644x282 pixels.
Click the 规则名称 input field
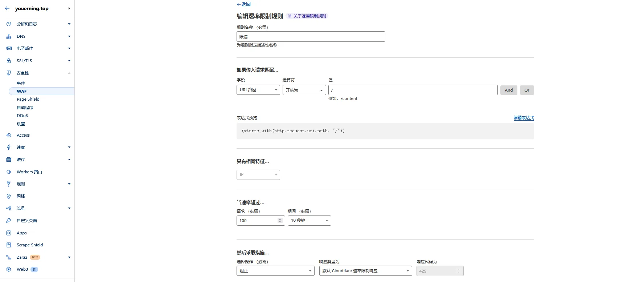pyautogui.click(x=311, y=37)
